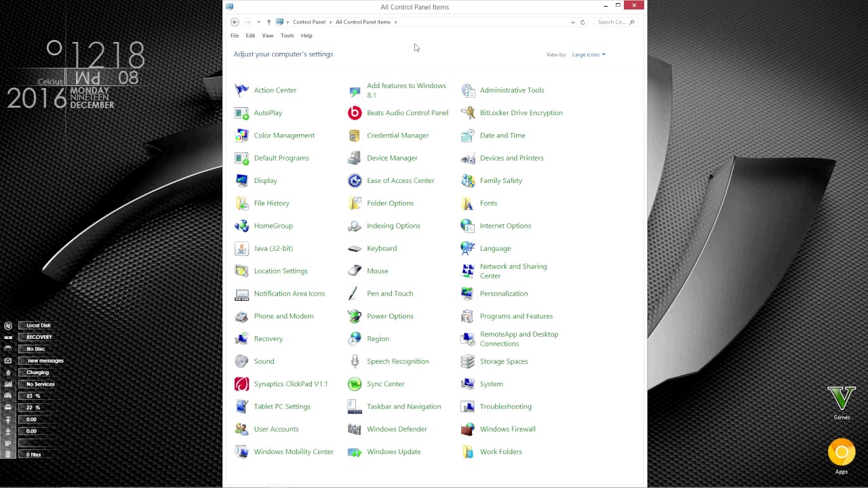
Task: Open the Network and Sharing Center link
Action: point(513,271)
